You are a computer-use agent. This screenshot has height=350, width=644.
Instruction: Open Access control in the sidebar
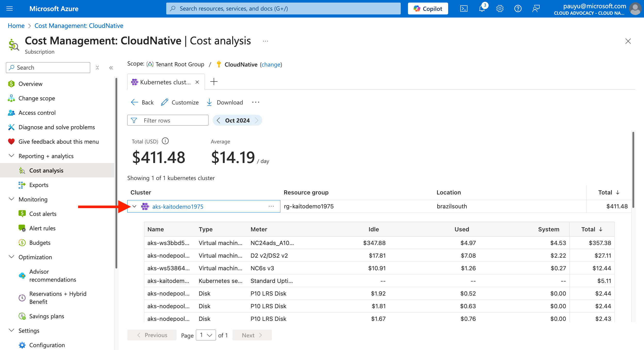click(x=57, y=113)
